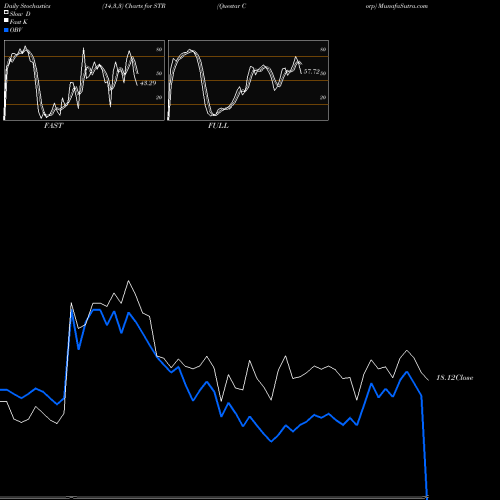Click the '18.12Close' price label
This screenshot has width=500, height=500.
[x=455, y=378]
